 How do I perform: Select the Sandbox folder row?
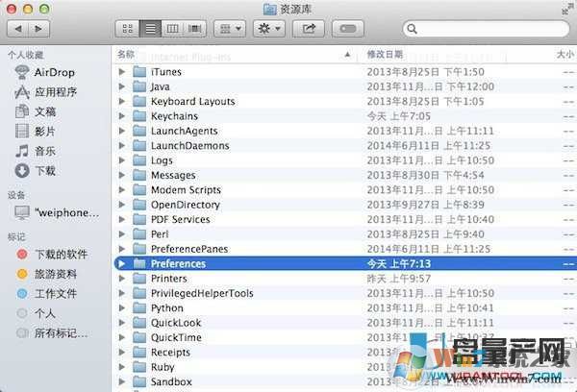[x=344, y=381]
